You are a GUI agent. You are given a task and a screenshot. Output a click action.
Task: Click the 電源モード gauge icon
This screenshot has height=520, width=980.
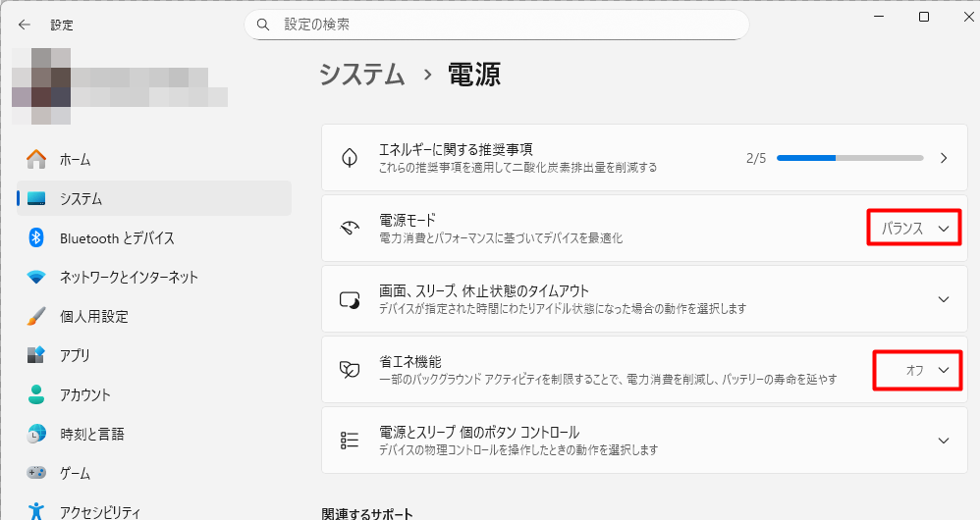(x=350, y=228)
